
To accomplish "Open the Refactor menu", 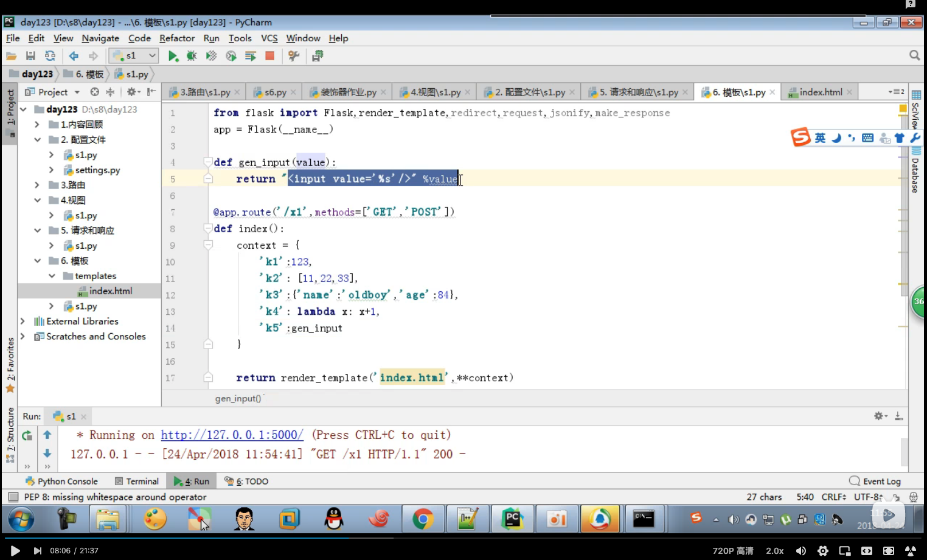I will click(x=177, y=38).
